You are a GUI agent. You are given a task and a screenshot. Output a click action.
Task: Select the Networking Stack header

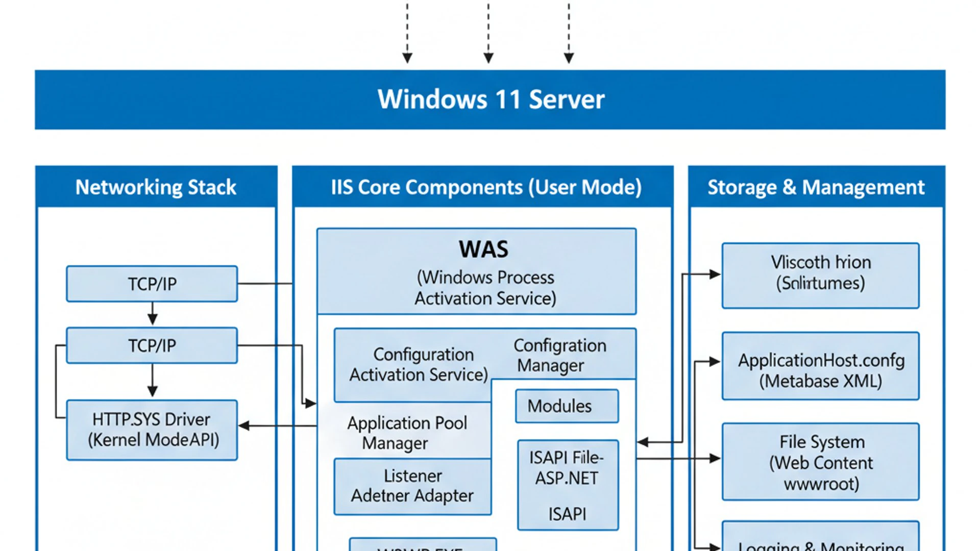tap(156, 187)
